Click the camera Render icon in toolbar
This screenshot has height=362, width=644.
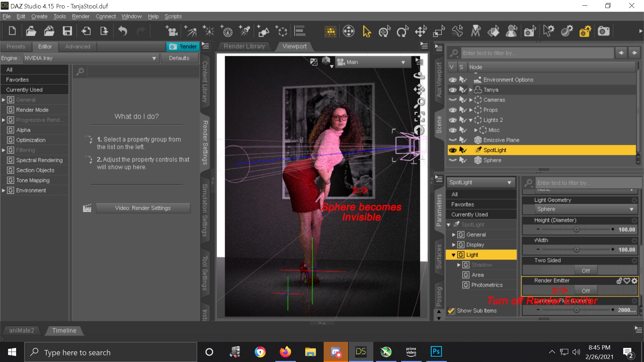pyautogui.click(x=603, y=32)
